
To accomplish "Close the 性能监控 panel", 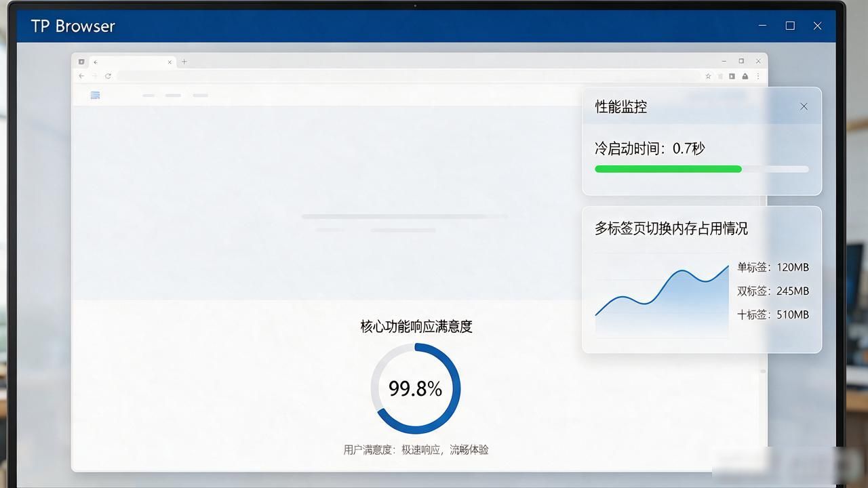I will (804, 106).
